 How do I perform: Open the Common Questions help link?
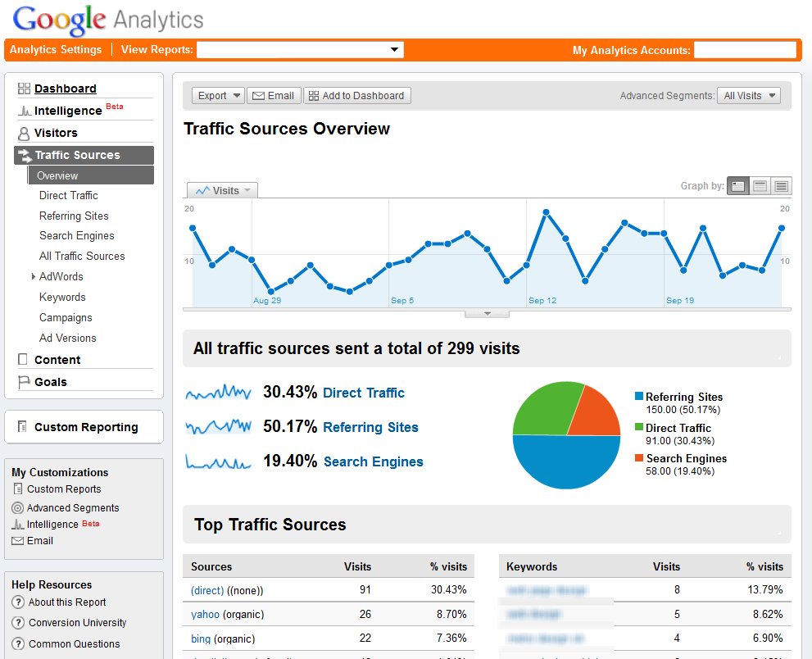(74, 644)
